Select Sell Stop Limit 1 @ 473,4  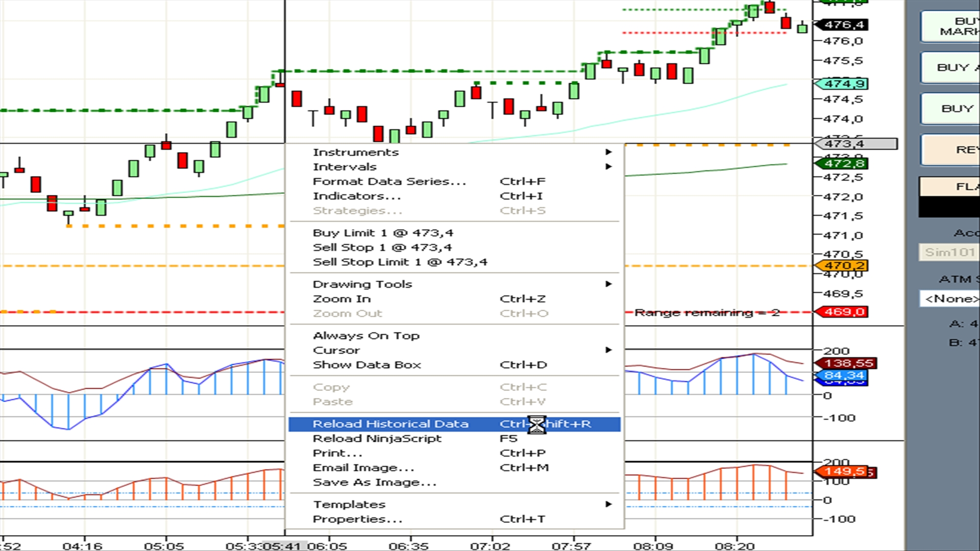coord(400,262)
